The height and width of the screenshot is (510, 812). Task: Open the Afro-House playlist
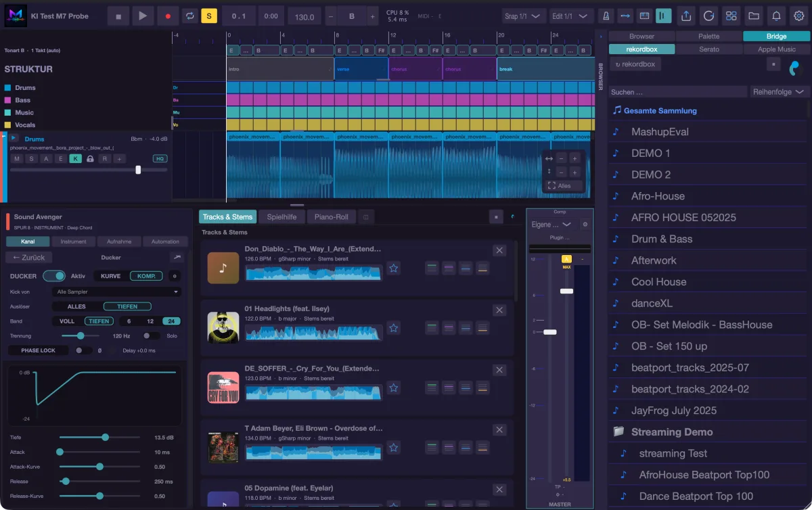(x=708, y=196)
